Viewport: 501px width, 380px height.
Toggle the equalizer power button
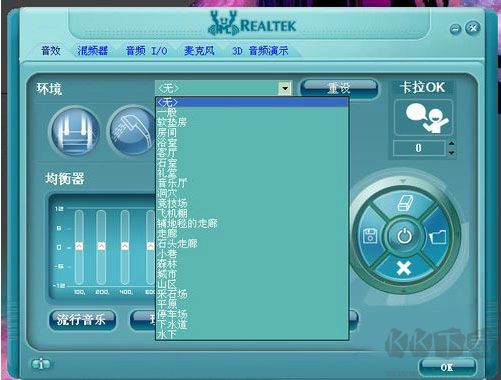pyautogui.click(x=404, y=236)
